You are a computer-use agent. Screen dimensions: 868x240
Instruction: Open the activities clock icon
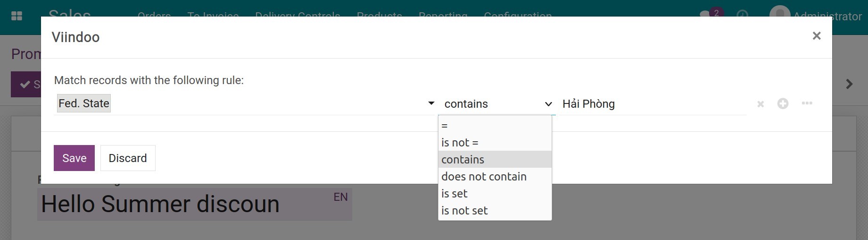point(742,15)
